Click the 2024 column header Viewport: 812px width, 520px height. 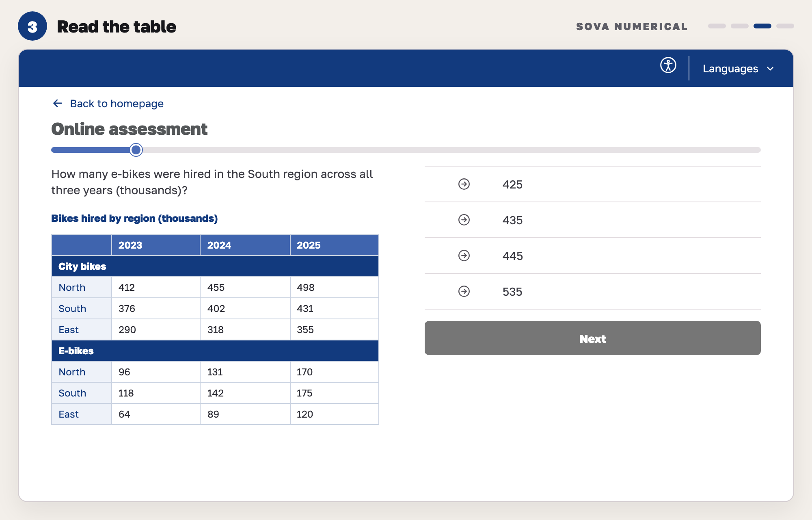tap(245, 245)
